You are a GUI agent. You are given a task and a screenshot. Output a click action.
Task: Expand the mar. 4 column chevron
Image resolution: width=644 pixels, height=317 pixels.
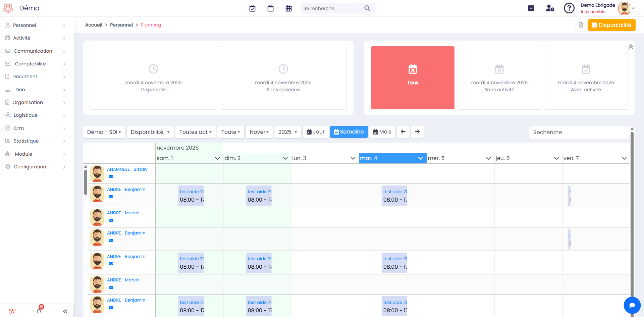pyautogui.click(x=421, y=158)
